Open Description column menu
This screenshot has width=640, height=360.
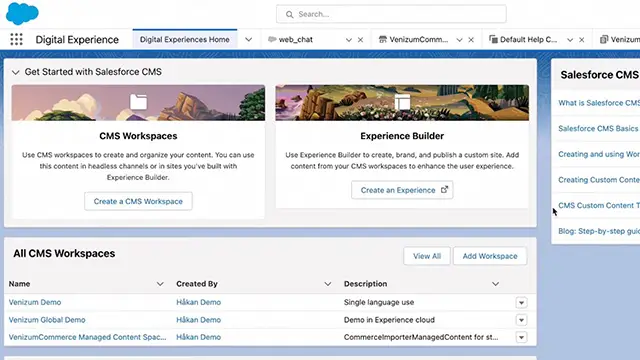tap(495, 284)
